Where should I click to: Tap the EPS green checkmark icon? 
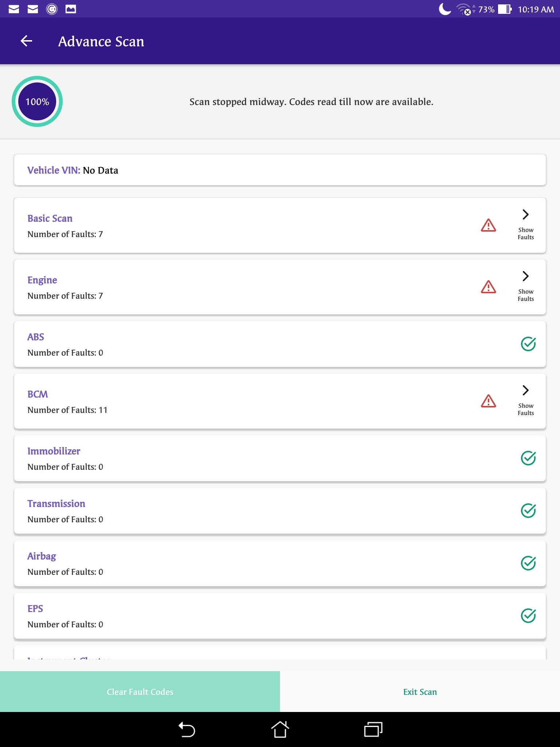point(528,616)
